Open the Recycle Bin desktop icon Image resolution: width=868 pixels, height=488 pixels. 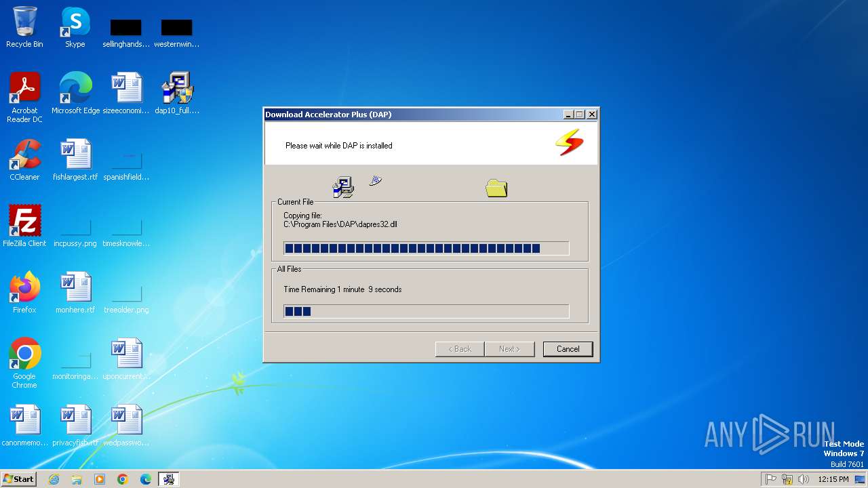24,27
